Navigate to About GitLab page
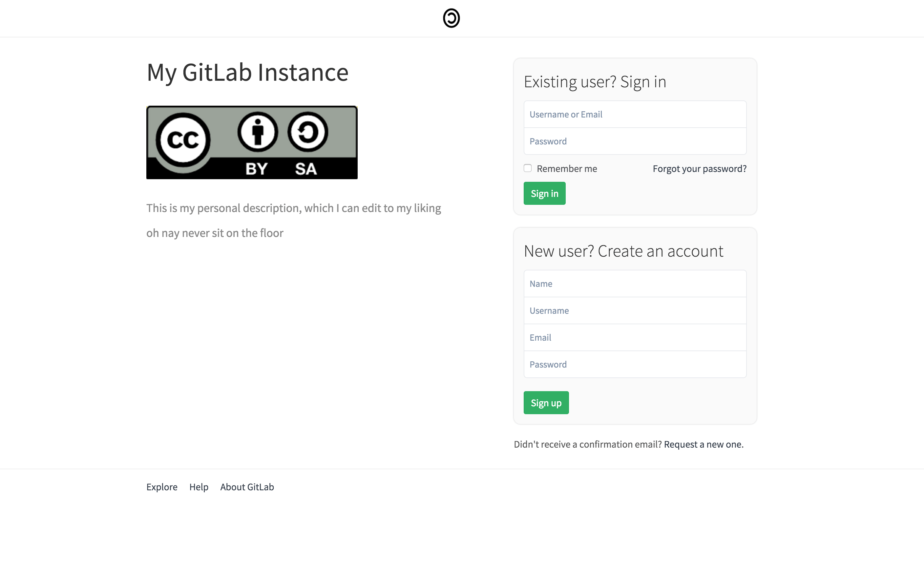 coord(247,486)
